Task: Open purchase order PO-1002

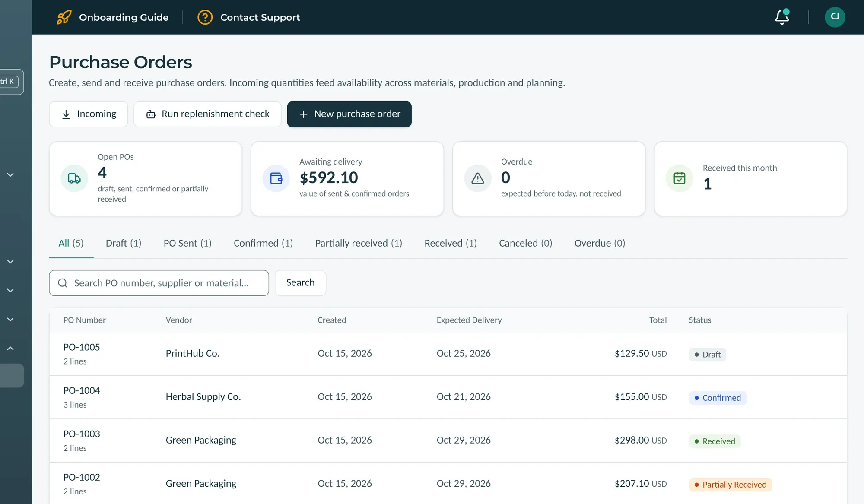Action: click(x=82, y=477)
